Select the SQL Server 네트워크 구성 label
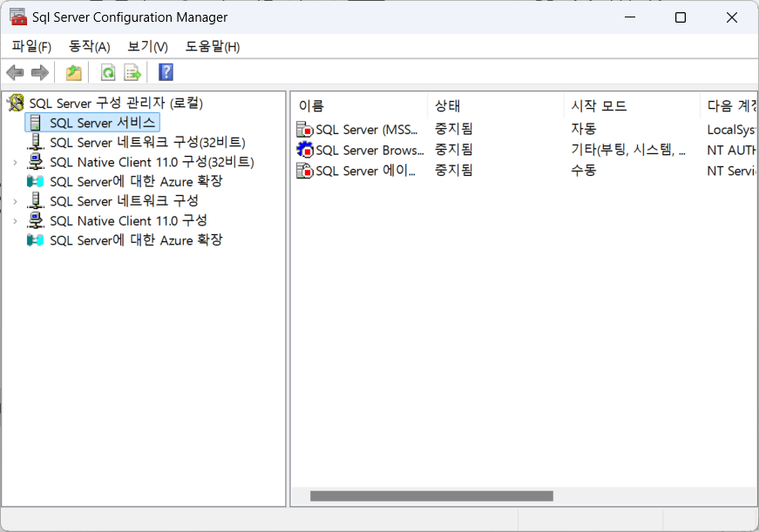Screen dimensions: 759x532 click(124, 201)
